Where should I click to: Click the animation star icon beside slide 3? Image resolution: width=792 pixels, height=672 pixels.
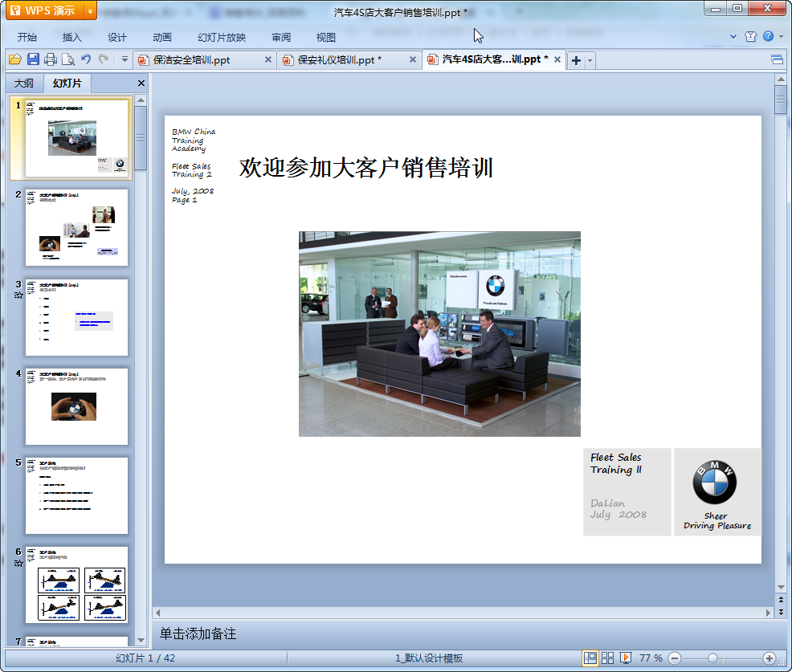click(x=18, y=295)
